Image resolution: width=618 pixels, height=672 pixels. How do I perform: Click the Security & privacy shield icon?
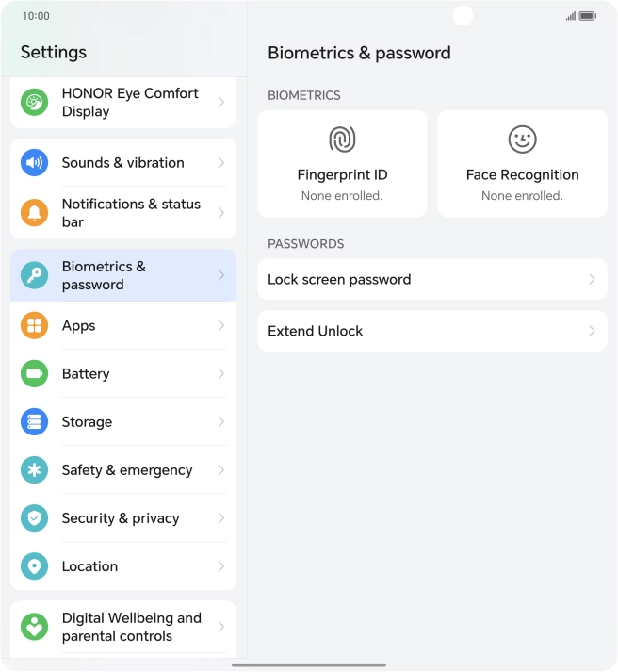pyautogui.click(x=35, y=517)
